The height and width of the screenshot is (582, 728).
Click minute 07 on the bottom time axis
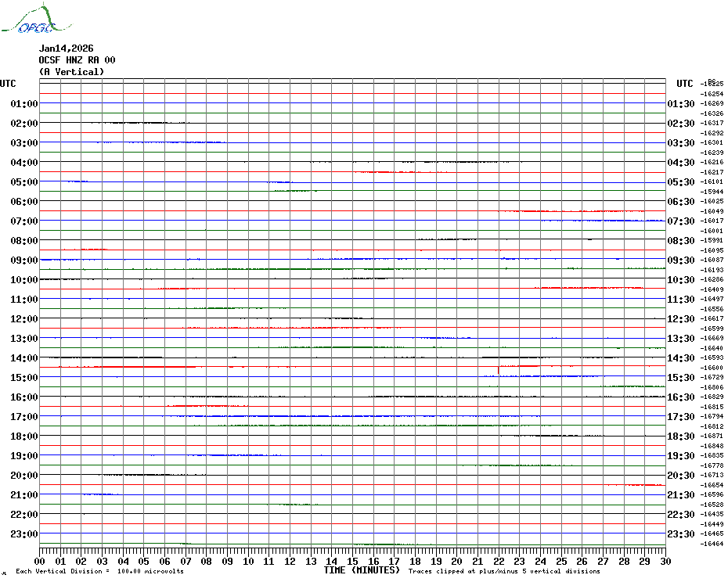pos(186,562)
